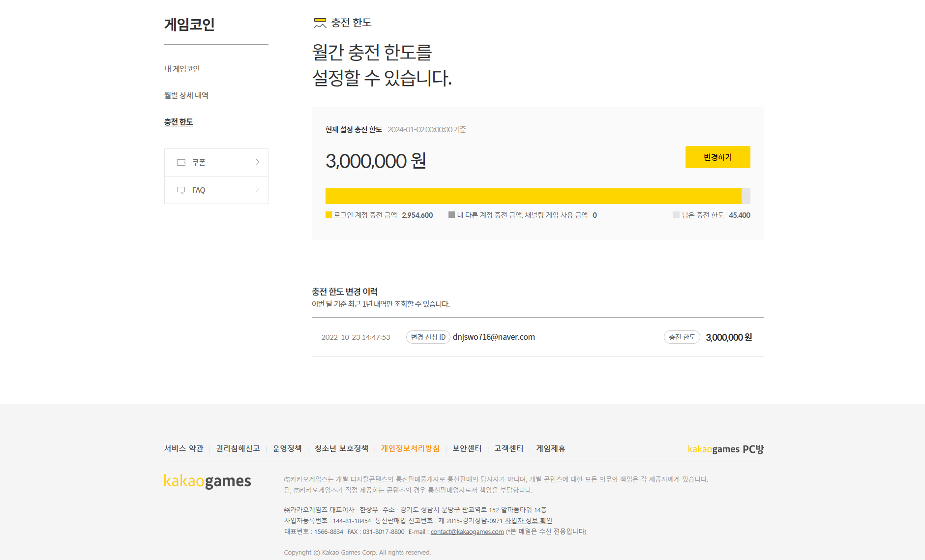
Task: Select 충전 한도 in the sidebar
Action: coord(179,122)
